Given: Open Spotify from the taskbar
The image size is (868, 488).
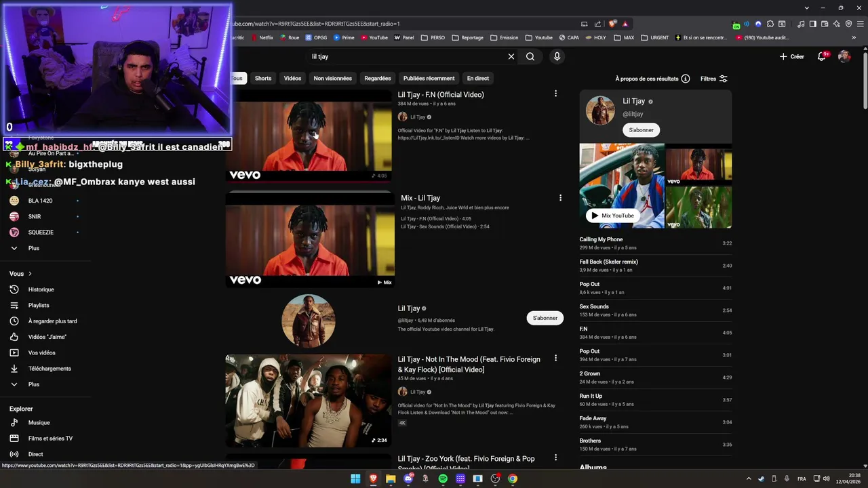Looking at the screenshot, I should [443, 479].
